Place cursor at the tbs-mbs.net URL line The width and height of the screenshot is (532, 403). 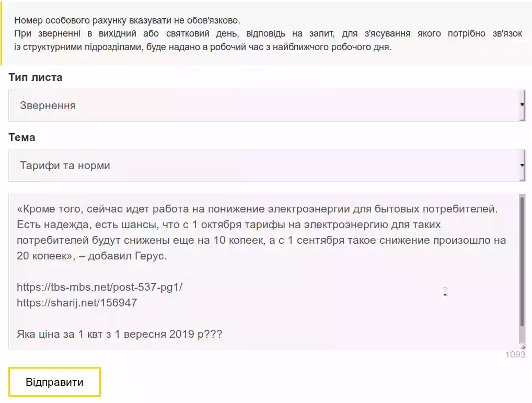point(99,287)
